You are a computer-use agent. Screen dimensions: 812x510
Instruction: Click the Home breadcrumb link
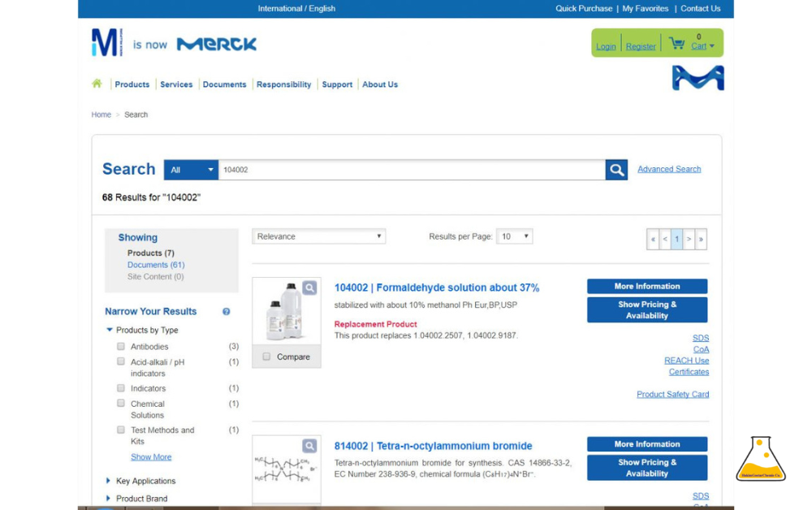[x=101, y=115]
